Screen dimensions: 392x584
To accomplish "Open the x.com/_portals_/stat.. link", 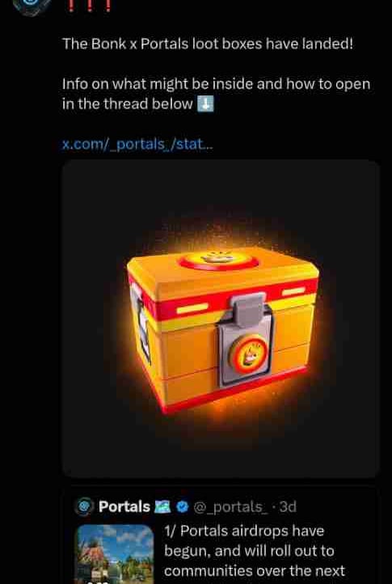I will (137, 144).
